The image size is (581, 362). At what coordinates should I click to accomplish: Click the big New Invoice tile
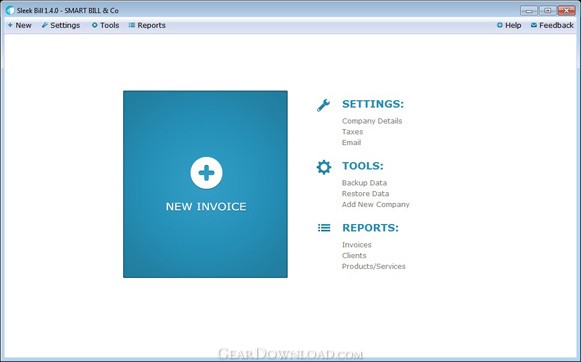pyautogui.click(x=205, y=184)
